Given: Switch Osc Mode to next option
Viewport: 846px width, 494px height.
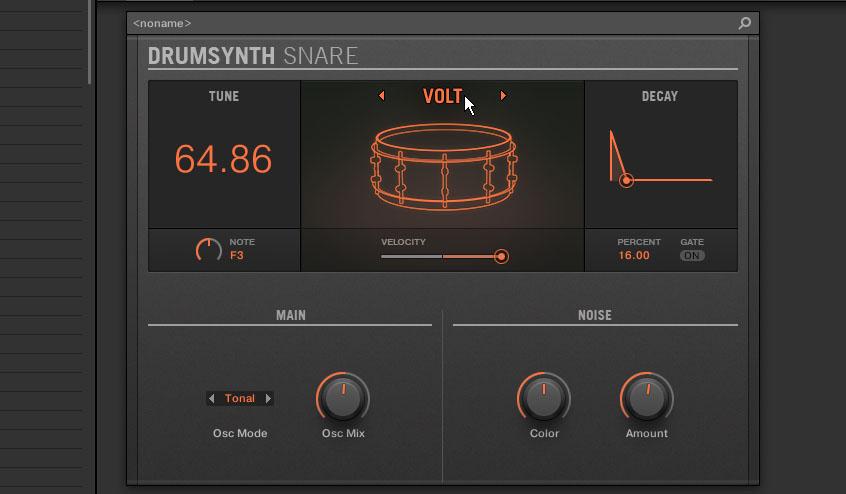Looking at the screenshot, I should [268, 399].
